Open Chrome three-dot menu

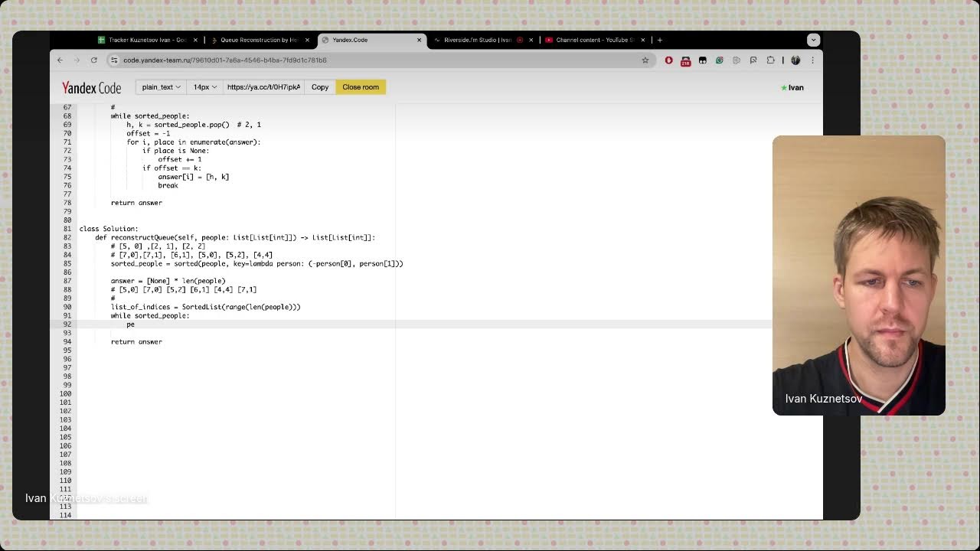[x=812, y=60]
